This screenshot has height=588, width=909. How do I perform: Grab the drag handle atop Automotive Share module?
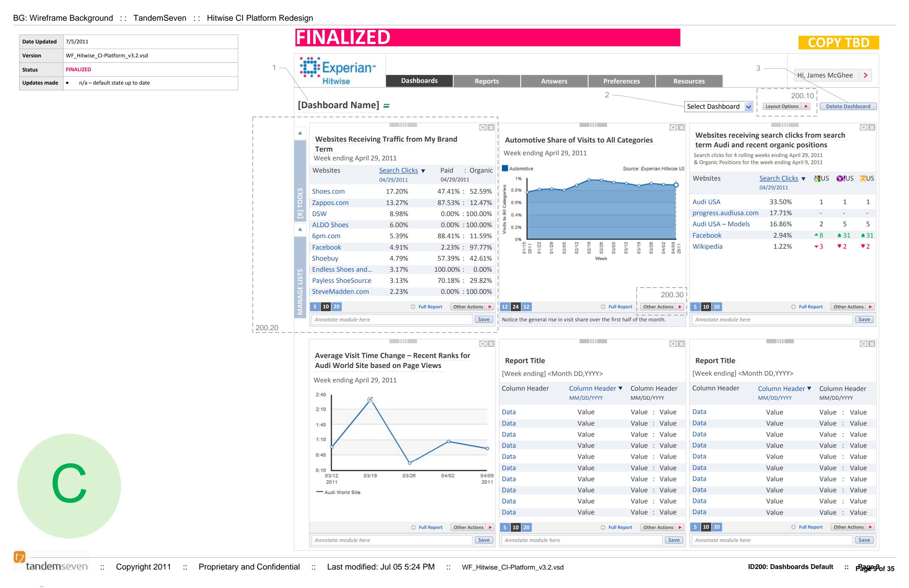(593, 125)
